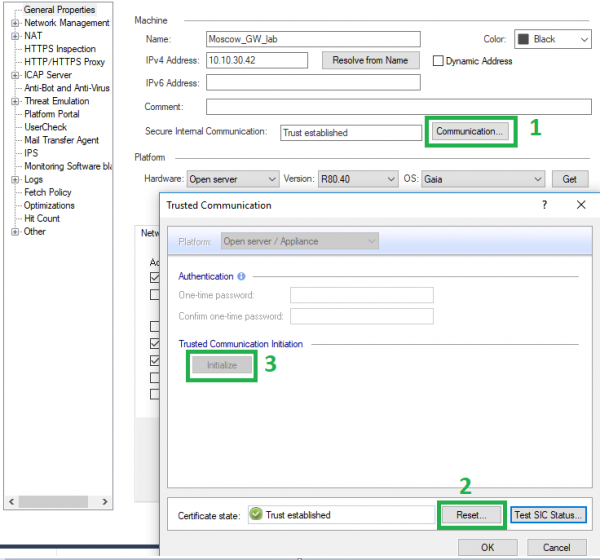The image size is (600, 560).
Task: Click the Communication... button
Action: 471,131
